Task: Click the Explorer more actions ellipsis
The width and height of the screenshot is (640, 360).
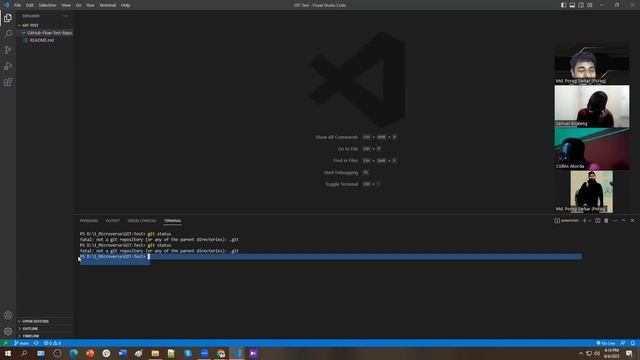Action: tap(66, 16)
